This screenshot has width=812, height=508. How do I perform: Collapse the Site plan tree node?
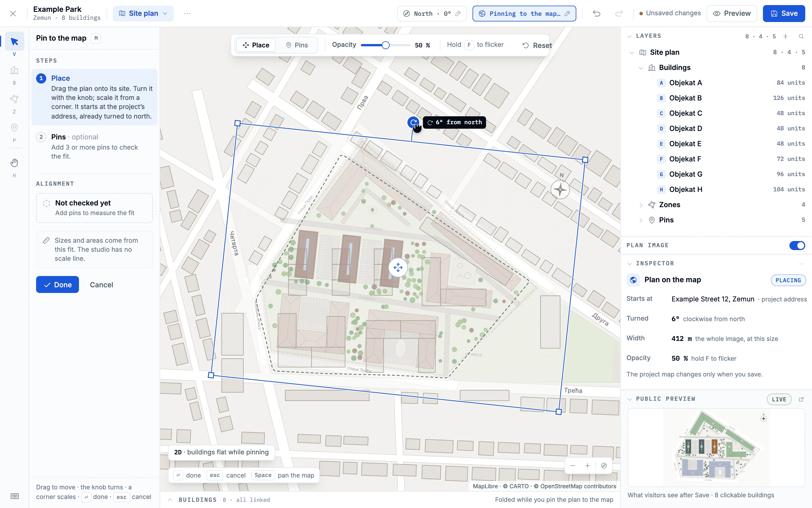point(632,52)
